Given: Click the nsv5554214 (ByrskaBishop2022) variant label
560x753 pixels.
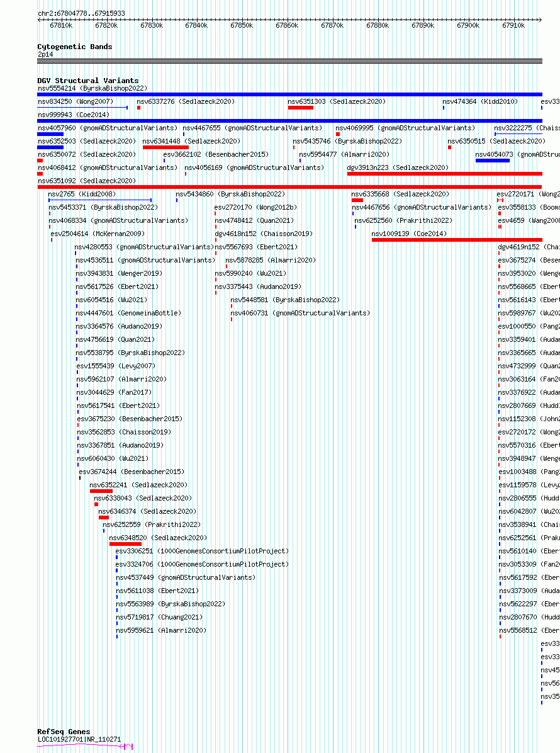Looking at the screenshot, I should [x=92, y=88].
